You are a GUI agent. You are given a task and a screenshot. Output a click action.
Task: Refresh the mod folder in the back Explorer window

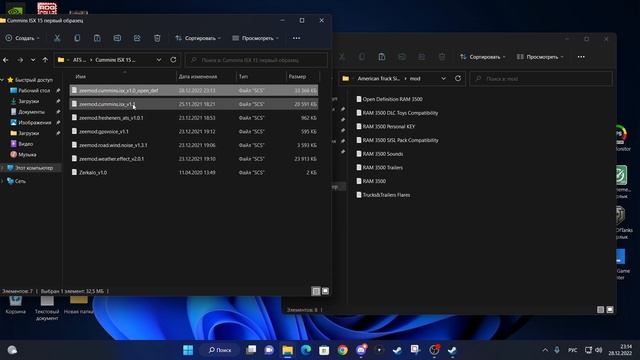458,78
